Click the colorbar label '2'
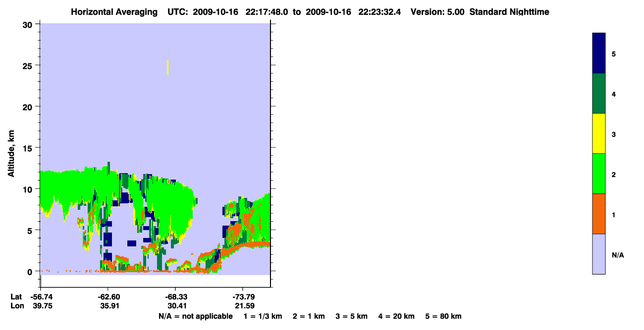The width and height of the screenshot is (644, 330). pos(614,175)
